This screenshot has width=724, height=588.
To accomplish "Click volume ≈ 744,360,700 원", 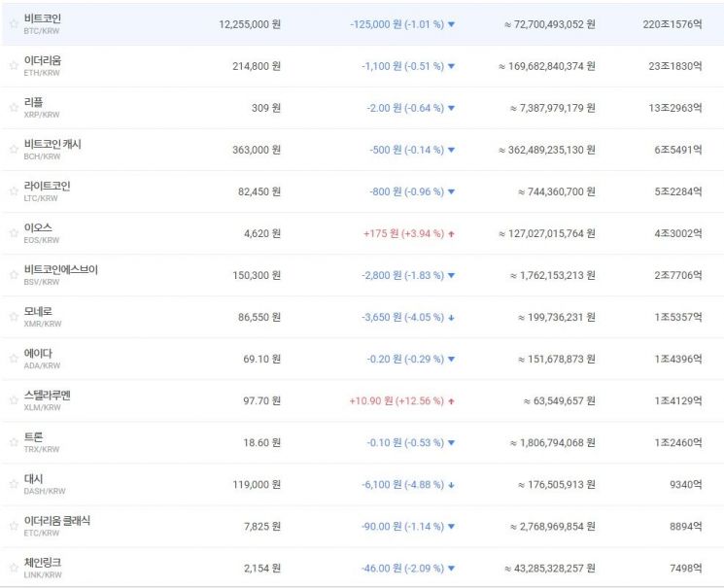I will (x=557, y=191).
